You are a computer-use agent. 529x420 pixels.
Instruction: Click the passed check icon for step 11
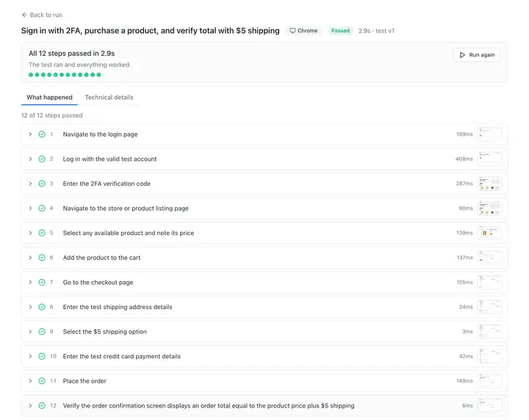42,381
